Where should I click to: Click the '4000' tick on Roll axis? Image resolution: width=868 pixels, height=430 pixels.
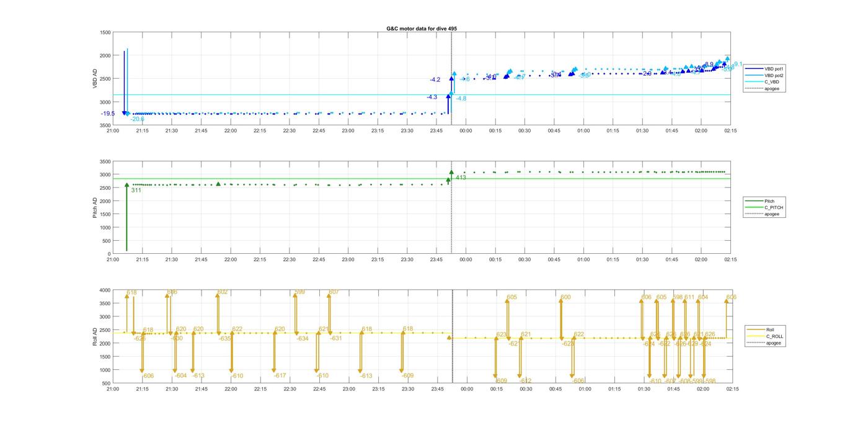[105, 290]
